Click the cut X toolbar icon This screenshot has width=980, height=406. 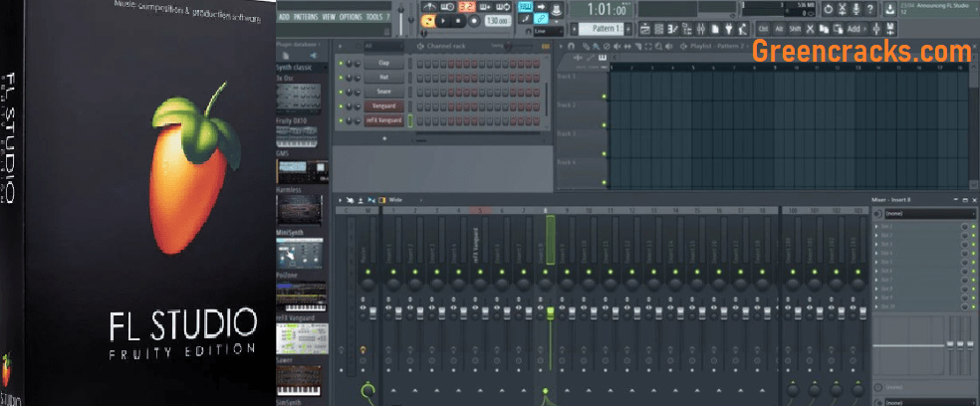810,29
